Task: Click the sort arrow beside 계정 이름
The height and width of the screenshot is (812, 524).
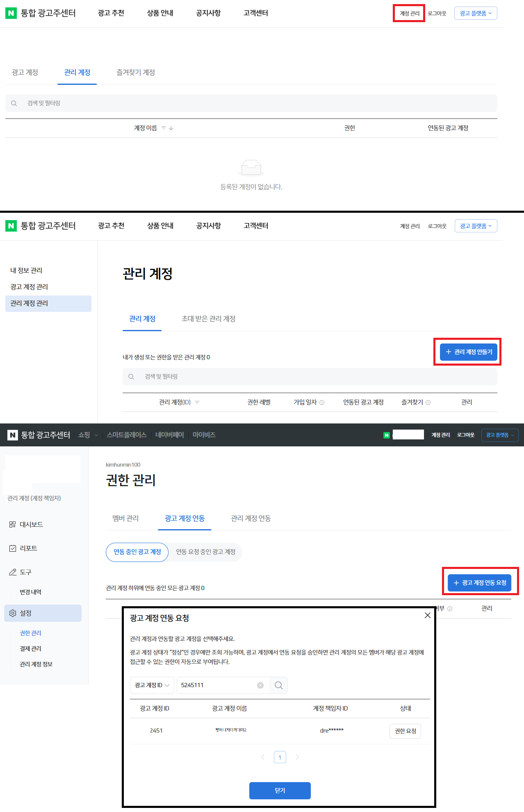Action: (171, 128)
